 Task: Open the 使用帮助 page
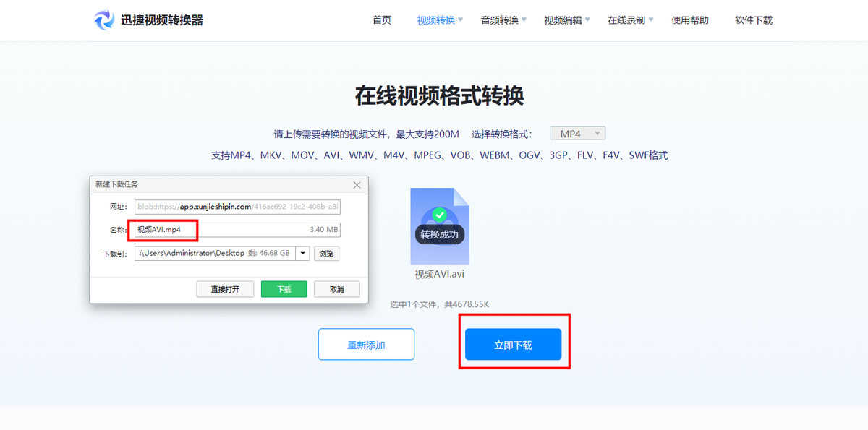point(690,20)
